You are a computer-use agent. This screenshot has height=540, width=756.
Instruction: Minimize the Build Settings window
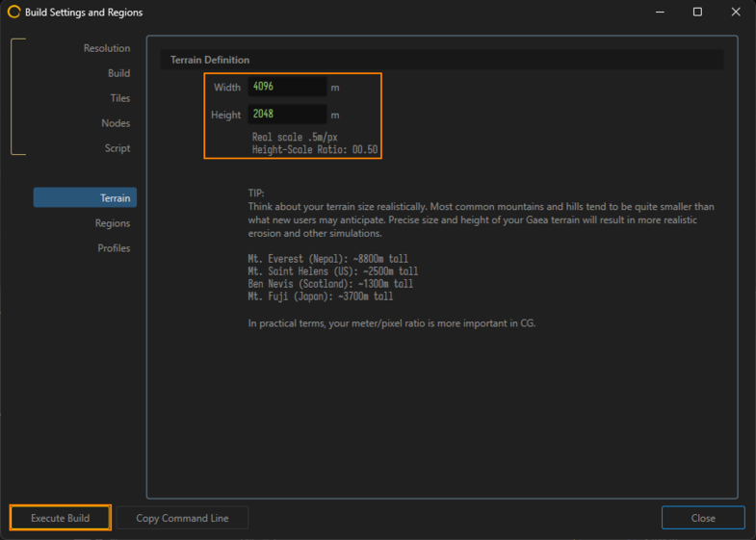[660, 13]
